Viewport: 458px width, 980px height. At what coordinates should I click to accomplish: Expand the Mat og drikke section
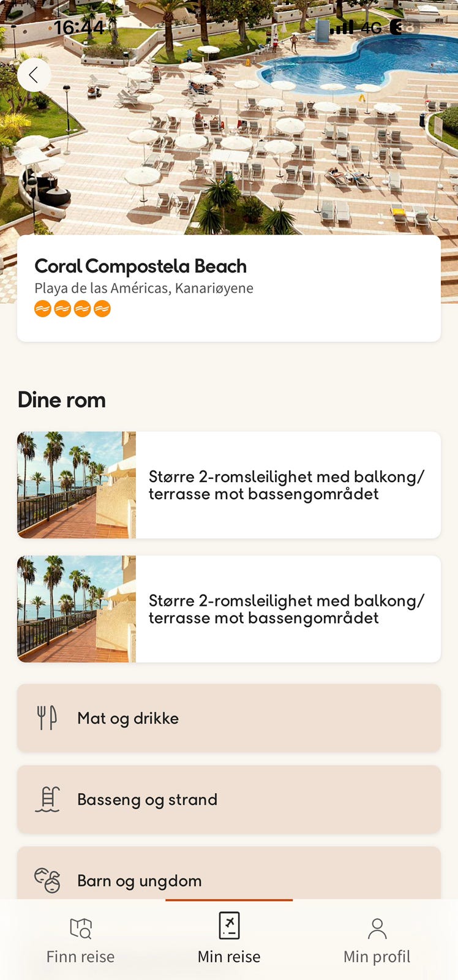tap(229, 718)
